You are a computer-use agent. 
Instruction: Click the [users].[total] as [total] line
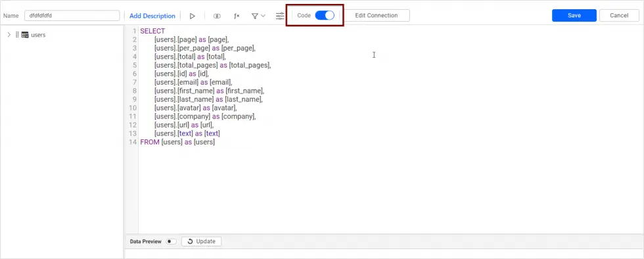coord(190,57)
